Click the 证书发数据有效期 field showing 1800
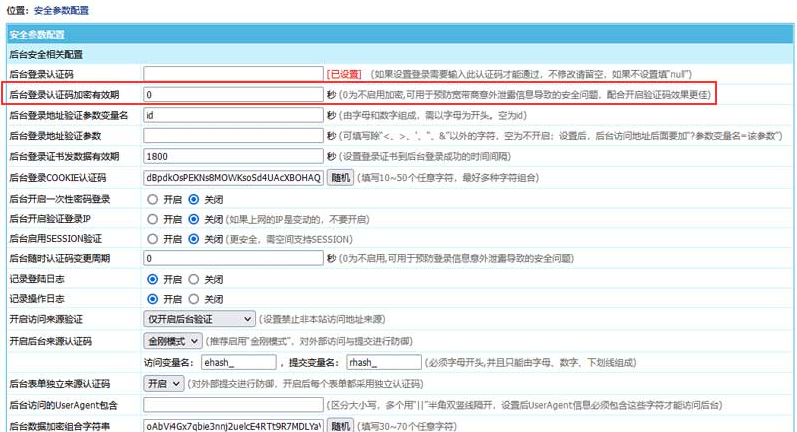Screen dimensions: 797x432 (x=233, y=157)
